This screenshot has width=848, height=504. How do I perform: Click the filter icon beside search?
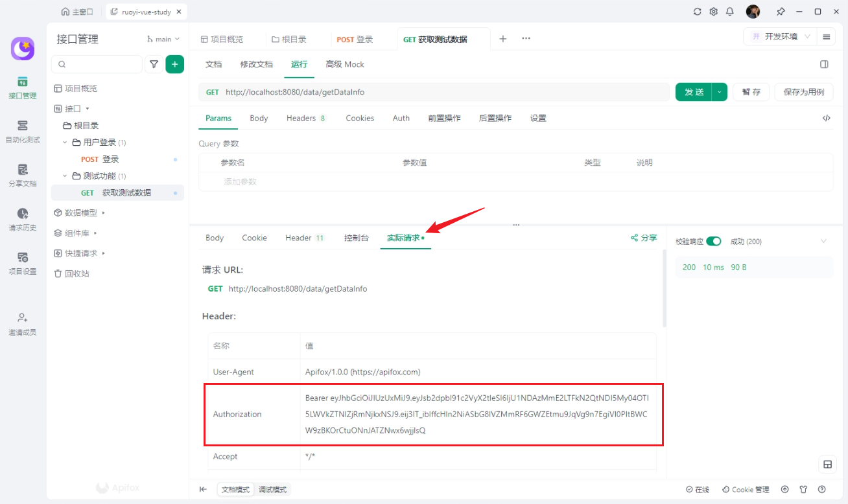click(154, 64)
